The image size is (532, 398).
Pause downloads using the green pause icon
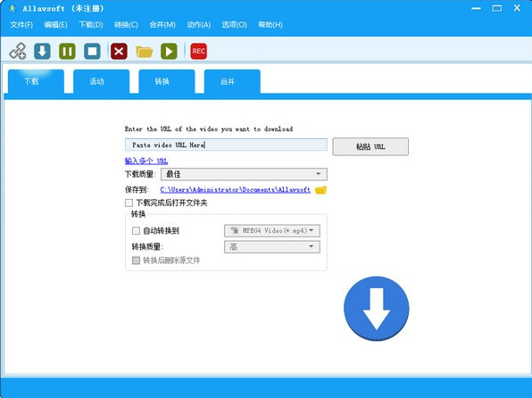pos(67,51)
